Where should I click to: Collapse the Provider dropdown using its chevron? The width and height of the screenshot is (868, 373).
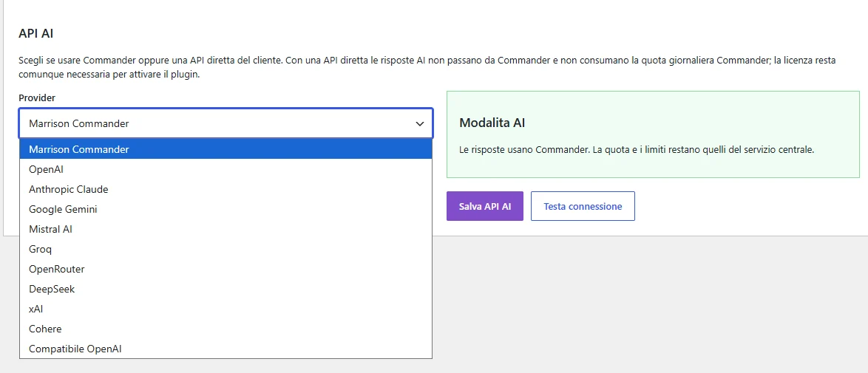(x=420, y=123)
